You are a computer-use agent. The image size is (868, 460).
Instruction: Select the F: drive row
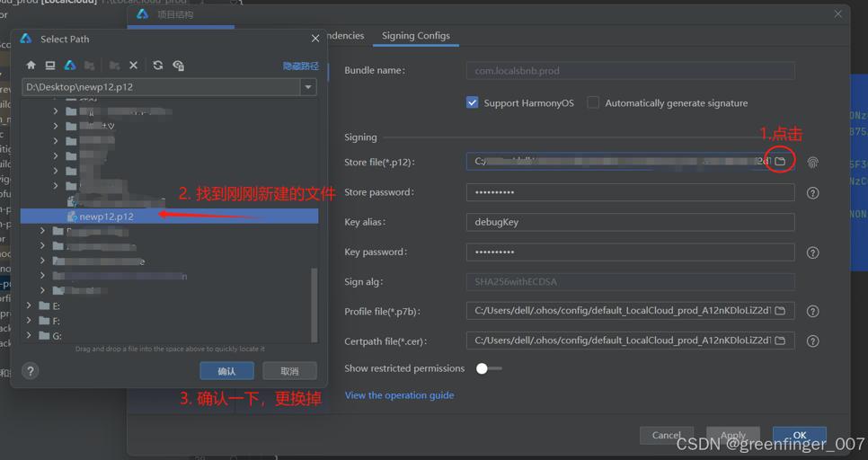pos(170,321)
